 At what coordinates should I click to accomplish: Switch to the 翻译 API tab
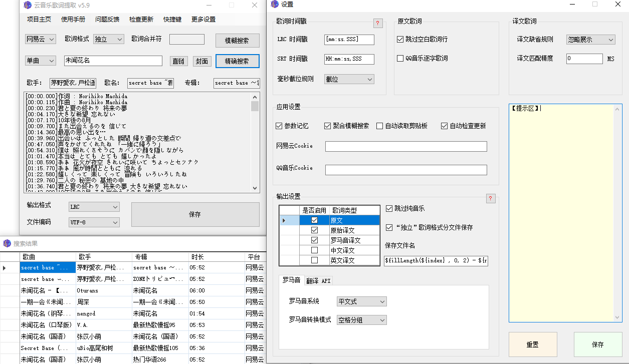(319, 280)
